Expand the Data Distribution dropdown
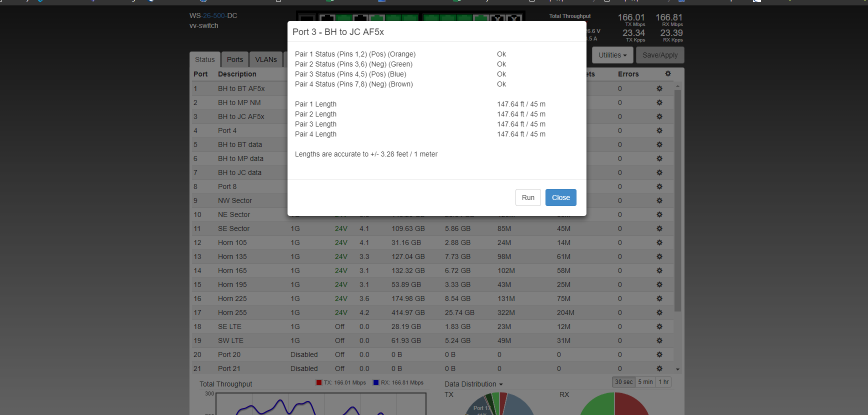 tap(473, 384)
